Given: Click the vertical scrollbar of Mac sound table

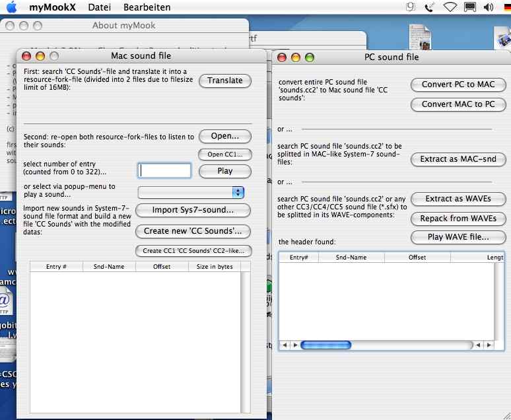Looking at the screenshot, I should pyautogui.click(x=246, y=341).
